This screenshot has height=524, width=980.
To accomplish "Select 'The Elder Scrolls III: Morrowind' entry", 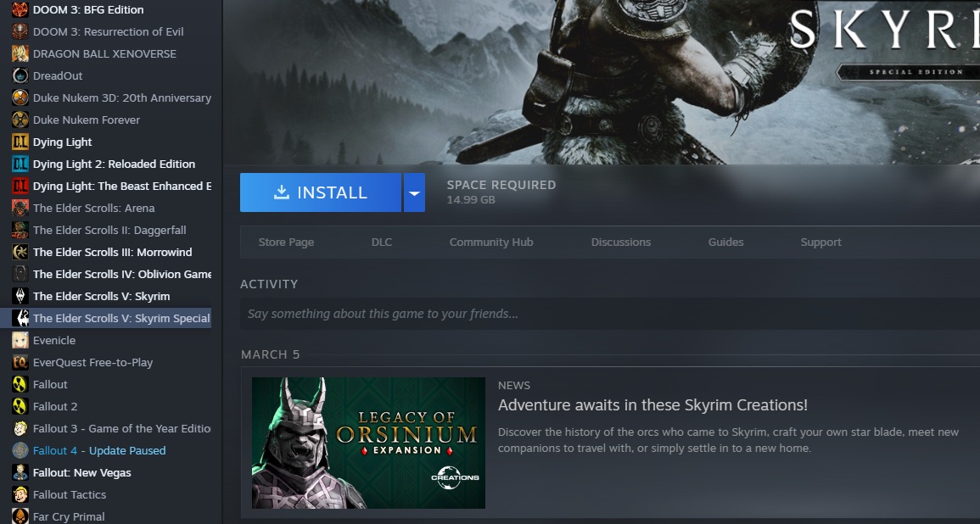I will [113, 253].
